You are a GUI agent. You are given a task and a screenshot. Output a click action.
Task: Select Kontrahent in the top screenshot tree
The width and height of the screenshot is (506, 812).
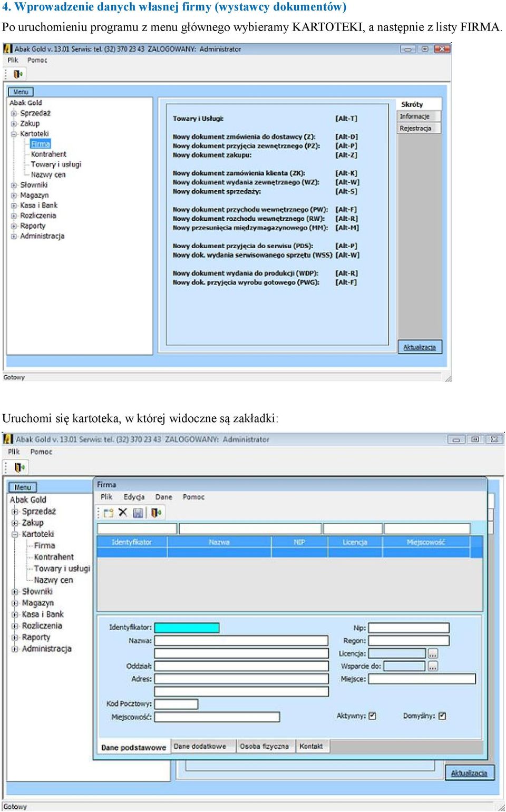[x=48, y=154]
